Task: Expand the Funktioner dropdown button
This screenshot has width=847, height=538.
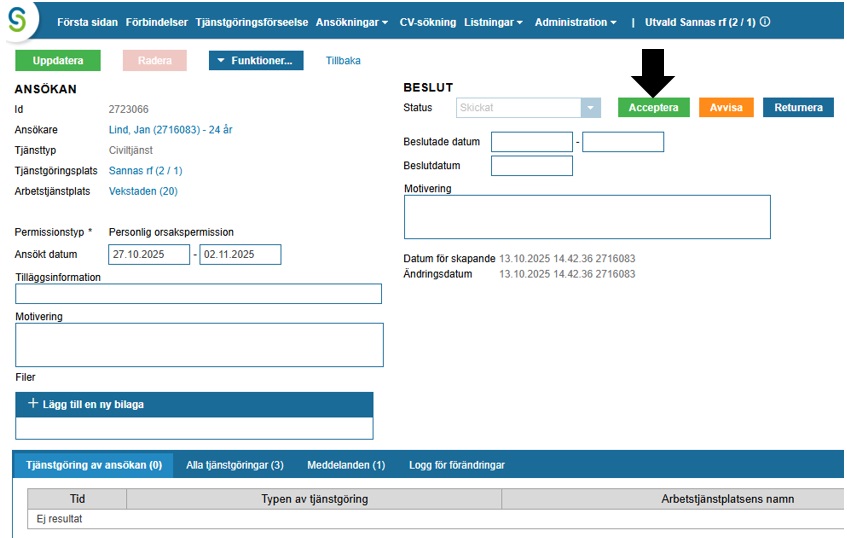Action: point(256,61)
